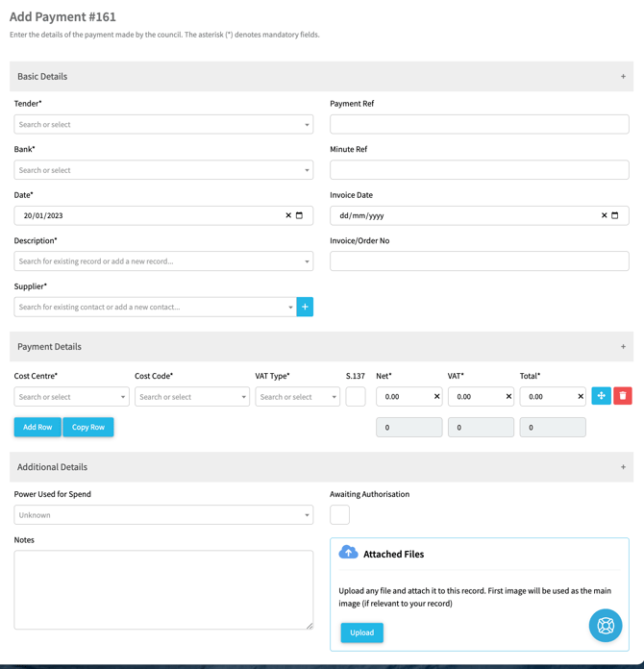Image resolution: width=644 pixels, height=669 pixels.
Task: Click the cloud upload icon in Attached Files
Action: (348, 552)
